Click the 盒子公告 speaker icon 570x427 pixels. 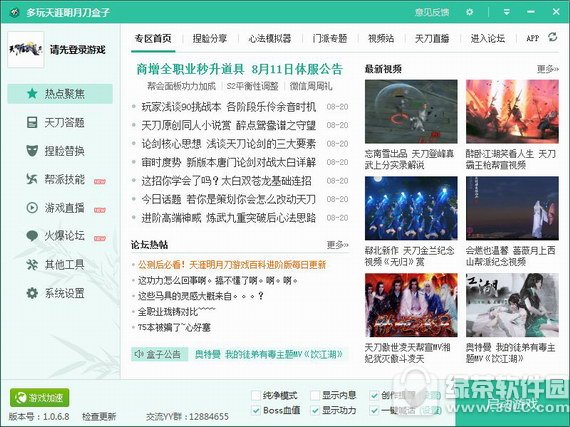coord(139,354)
